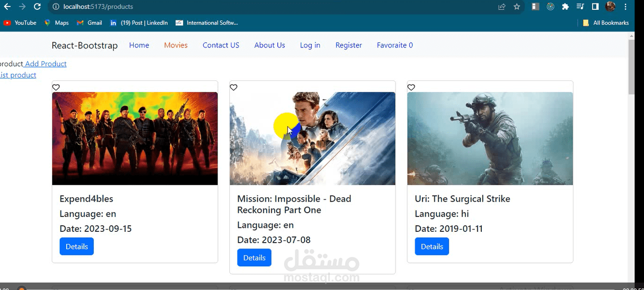Open the Chrome three-dot menu

tap(626, 7)
